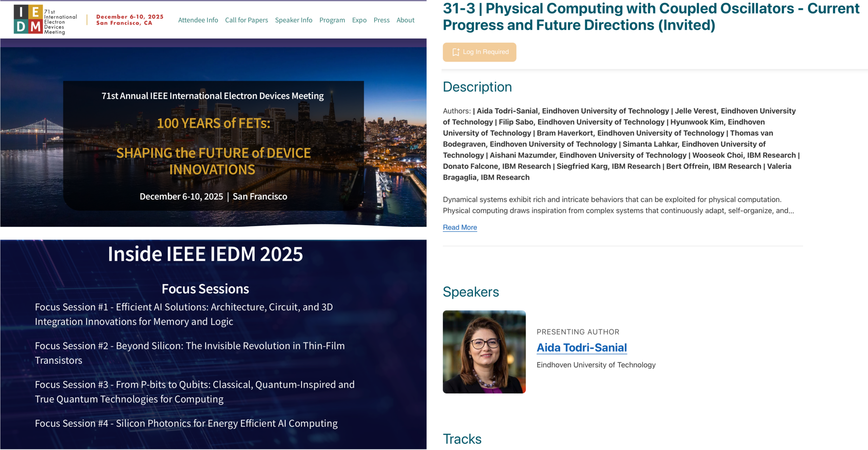The image size is (868, 450).
Task: Open the Attendee Info menu
Action: 198,20
